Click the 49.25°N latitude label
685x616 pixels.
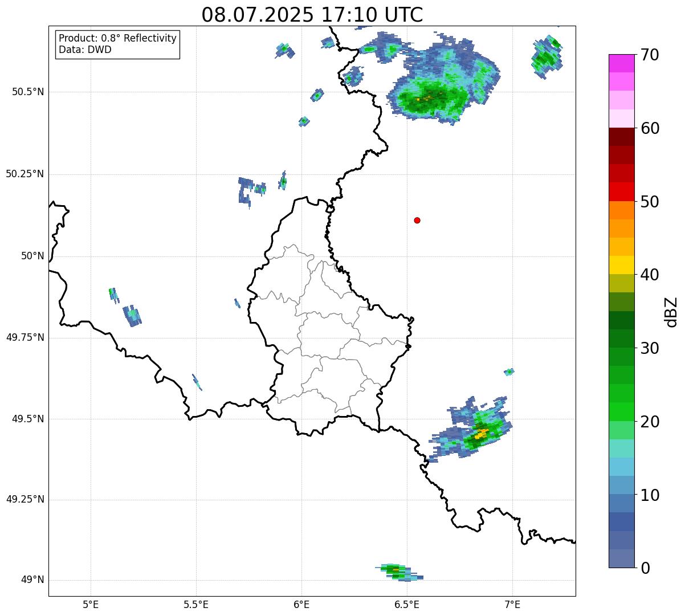(25, 499)
